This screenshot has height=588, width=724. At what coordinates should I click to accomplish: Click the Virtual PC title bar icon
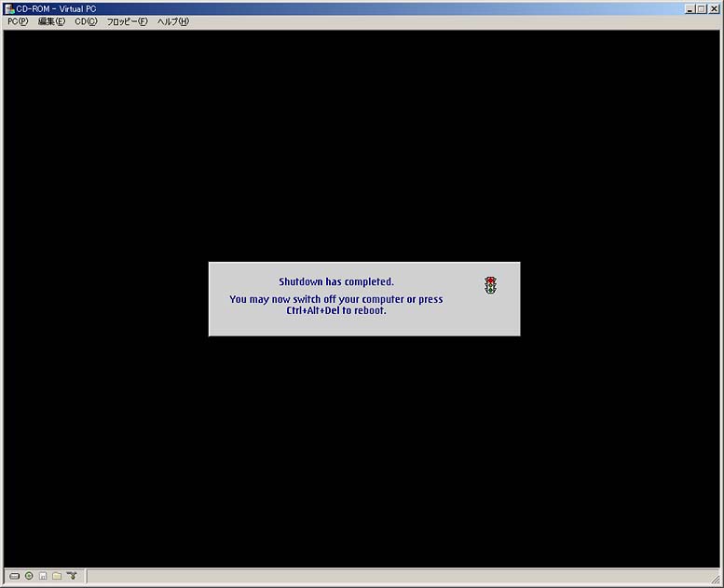(9, 8)
